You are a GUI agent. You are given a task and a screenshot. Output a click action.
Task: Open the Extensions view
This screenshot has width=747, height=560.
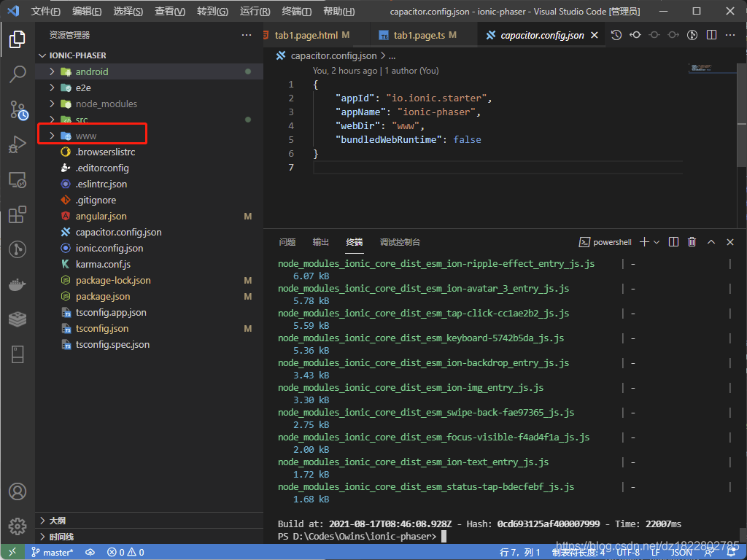18,215
